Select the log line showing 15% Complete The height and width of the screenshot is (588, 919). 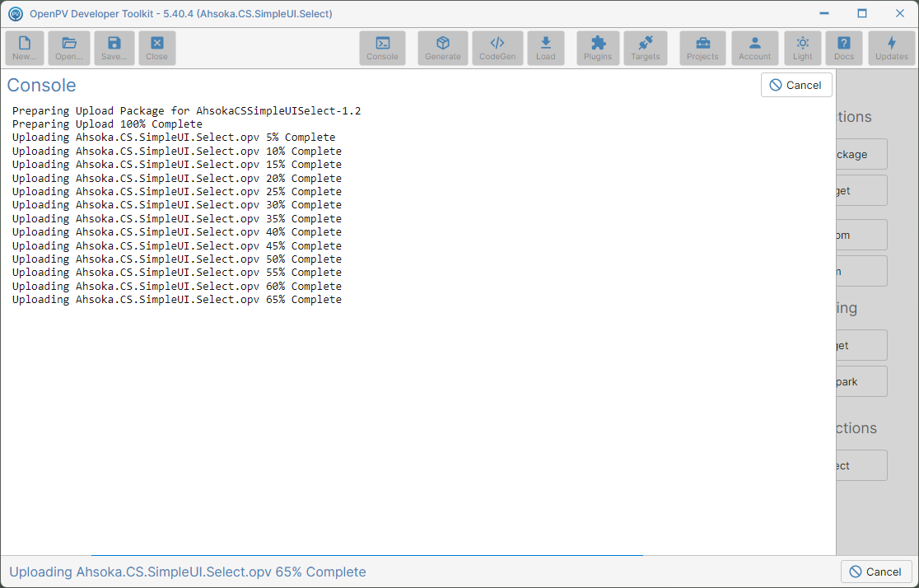pyautogui.click(x=177, y=165)
